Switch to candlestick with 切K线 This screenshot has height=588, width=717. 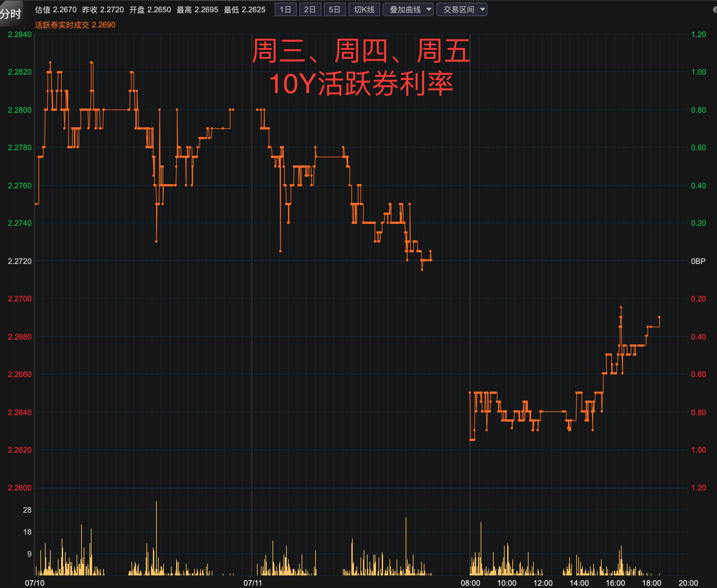(x=364, y=9)
